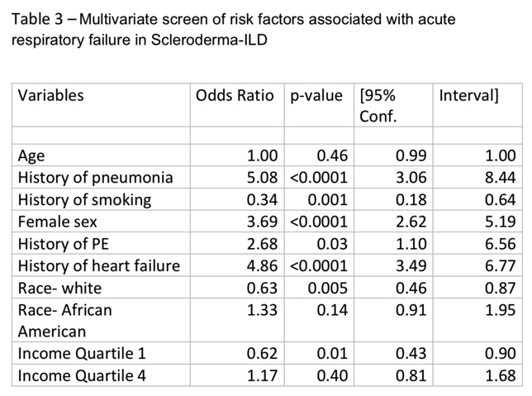Select the [95% Conf. header cell
This screenshot has width=532, height=396.
coord(378,105)
